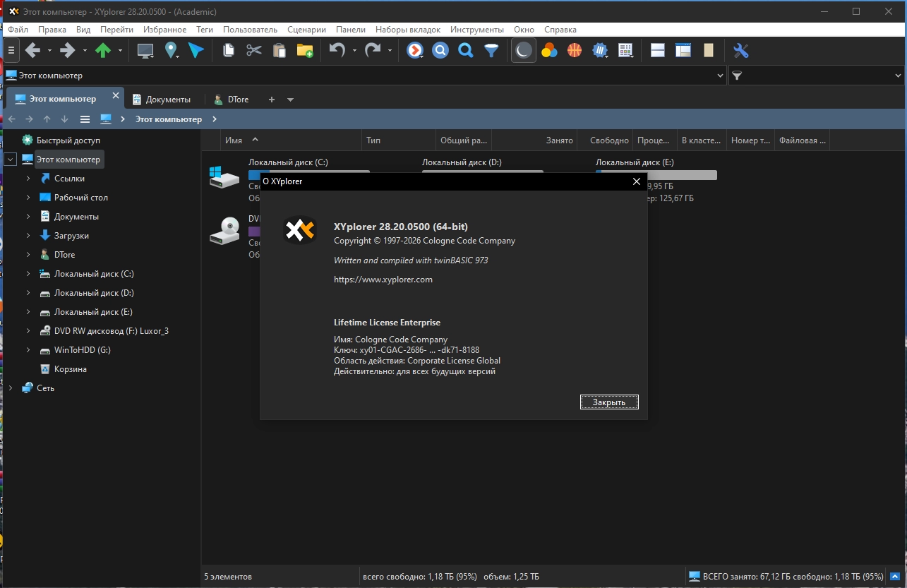The width and height of the screenshot is (907, 588).
Task: Open the Избранное menu
Action: (164, 30)
